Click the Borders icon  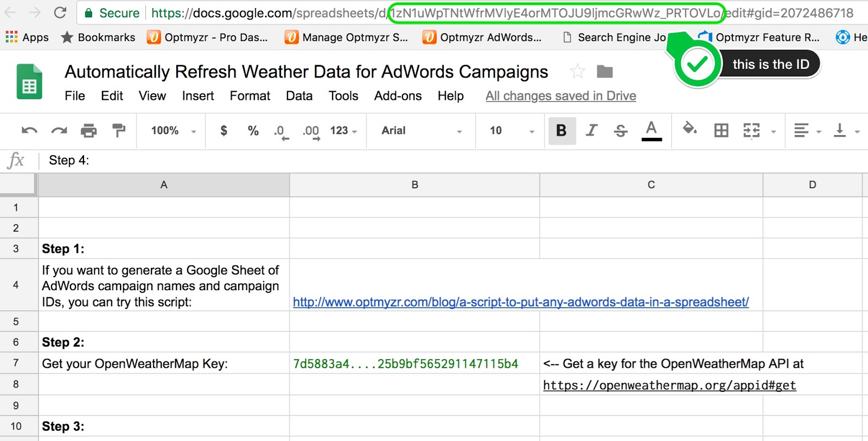[x=721, y=131]
